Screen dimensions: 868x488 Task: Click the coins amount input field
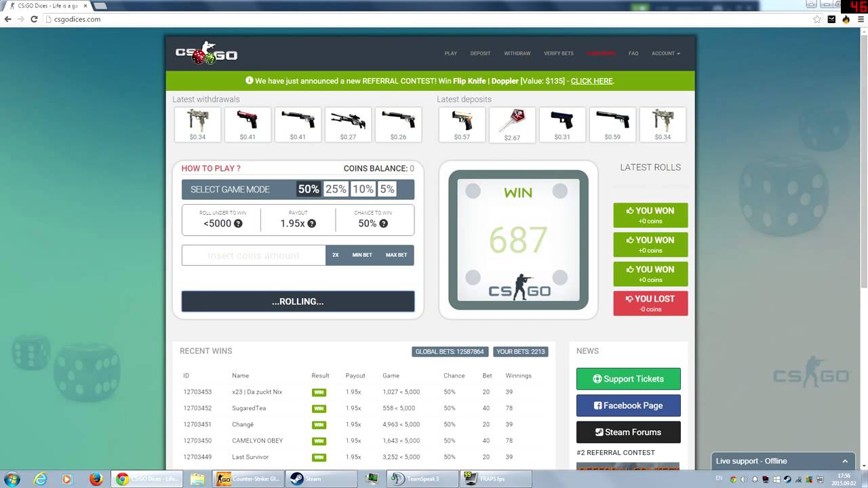tap(254, 256)
